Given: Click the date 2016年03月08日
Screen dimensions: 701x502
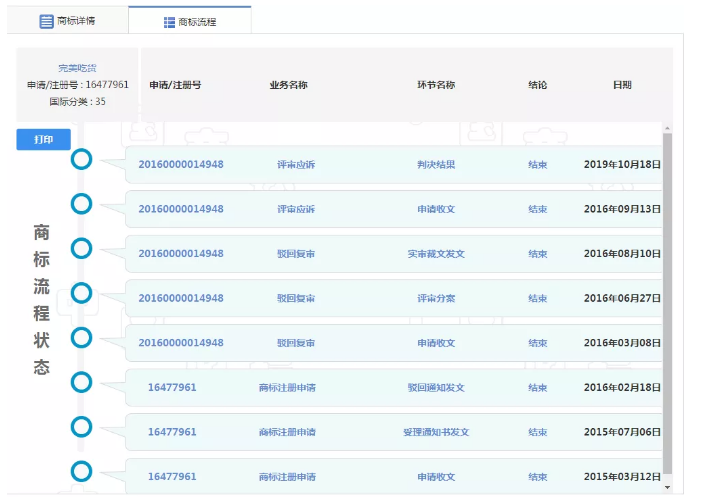Looking at the screenshot, I should (x=622, y=343).
